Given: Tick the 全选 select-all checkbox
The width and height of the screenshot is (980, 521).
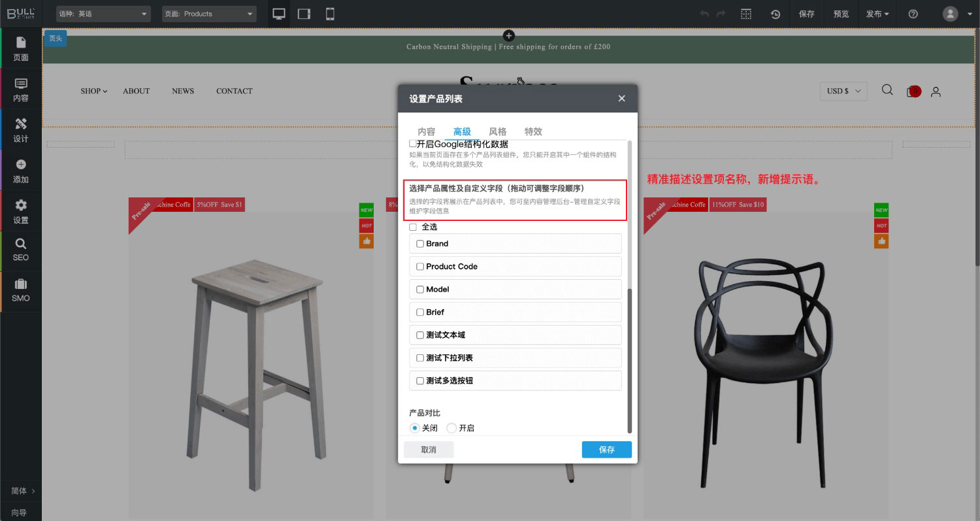Looking at the screenshot, I should point(413,227).
